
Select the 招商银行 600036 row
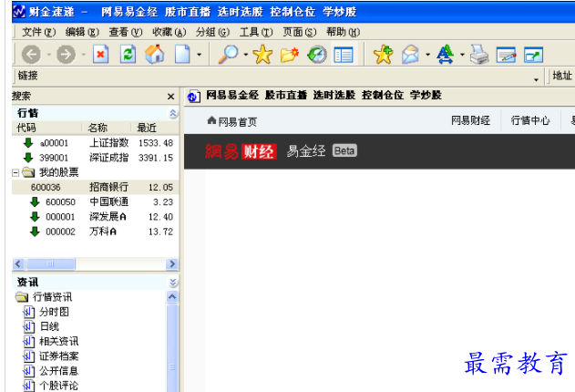96,187
